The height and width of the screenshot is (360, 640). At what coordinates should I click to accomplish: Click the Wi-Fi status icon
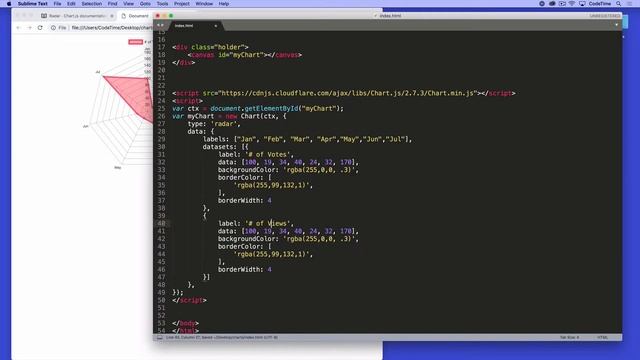point(572,4)
